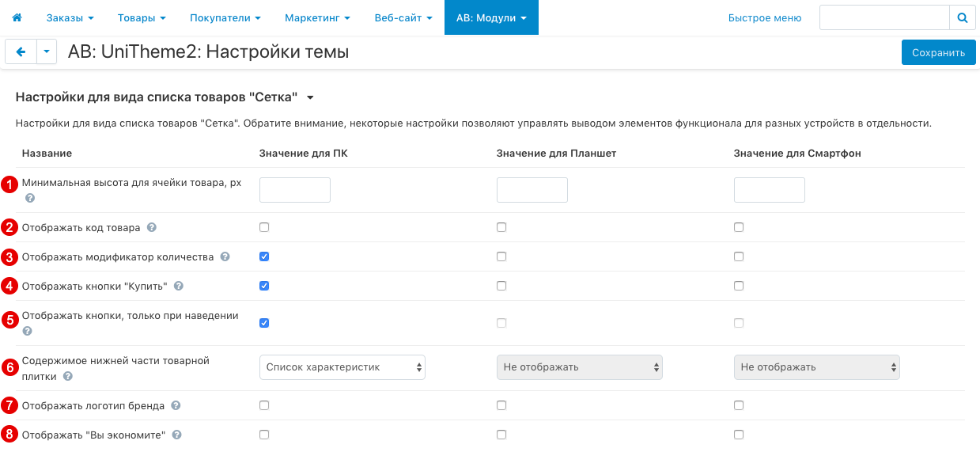The image size is (980, 471).
Task: Click help icon for "Отображать кнопки Купить"
Action: pyautogui.click(x=178, y=286)
